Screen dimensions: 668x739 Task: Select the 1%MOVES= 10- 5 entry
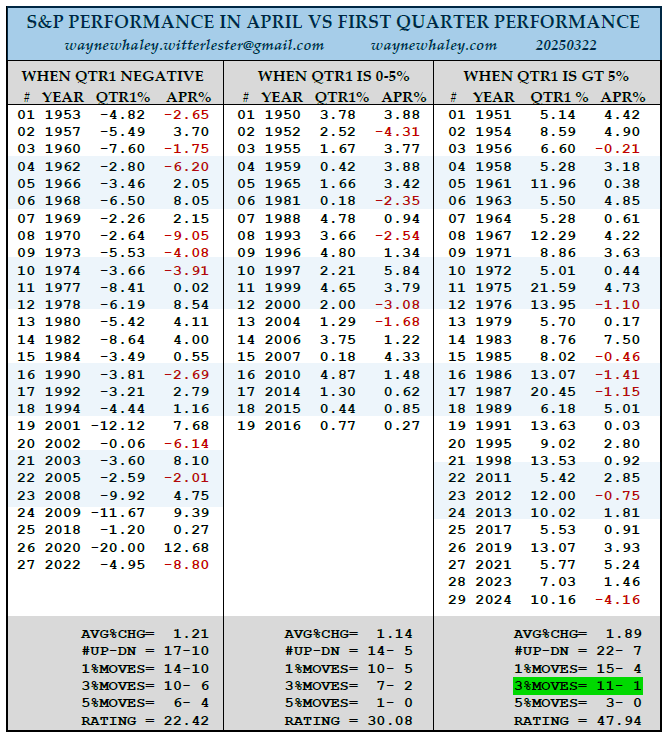(x=348, y=669)
